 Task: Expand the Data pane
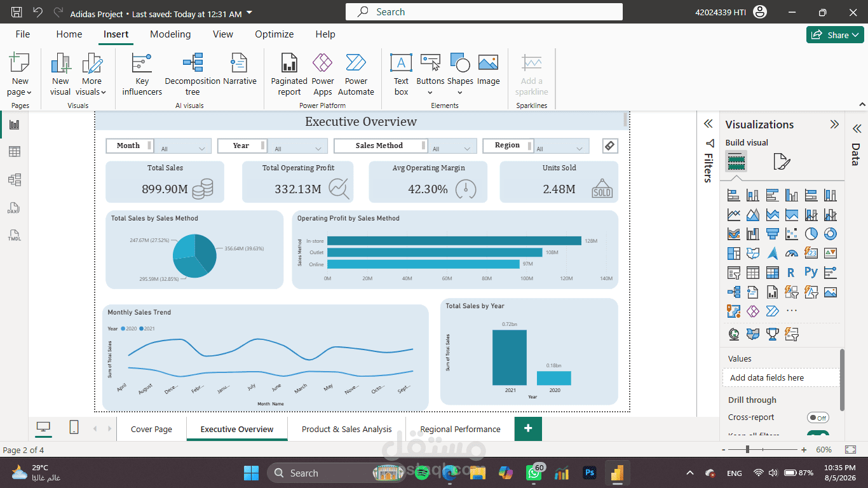coord(857,128)
